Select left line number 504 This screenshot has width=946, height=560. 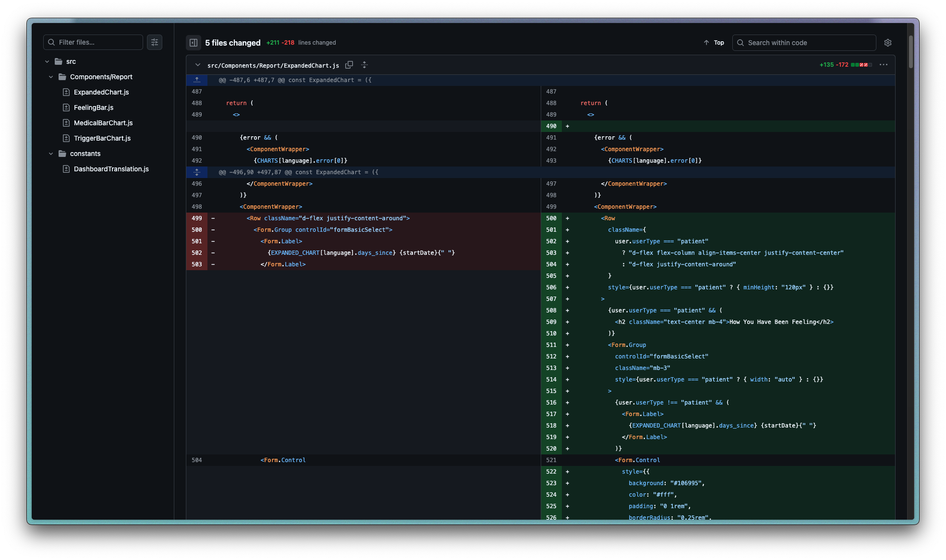tap(197, 460)
